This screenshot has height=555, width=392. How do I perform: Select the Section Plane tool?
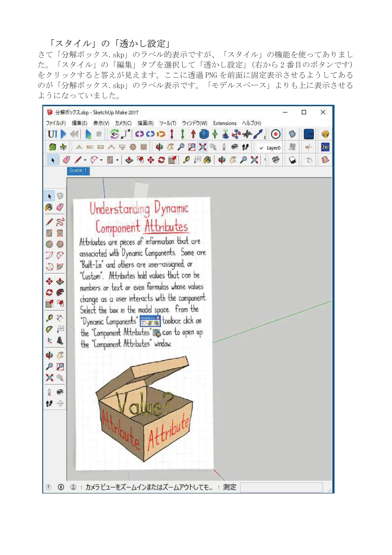coord(60,403)
